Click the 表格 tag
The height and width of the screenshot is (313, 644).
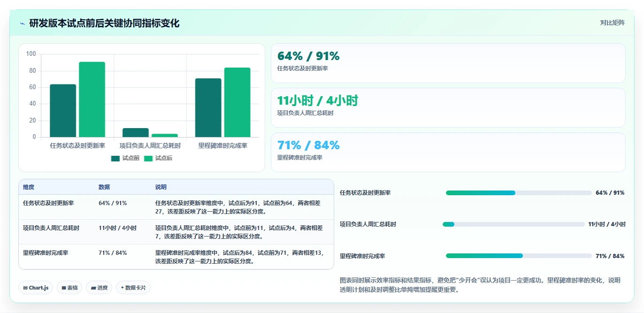(x=69, y=288)
